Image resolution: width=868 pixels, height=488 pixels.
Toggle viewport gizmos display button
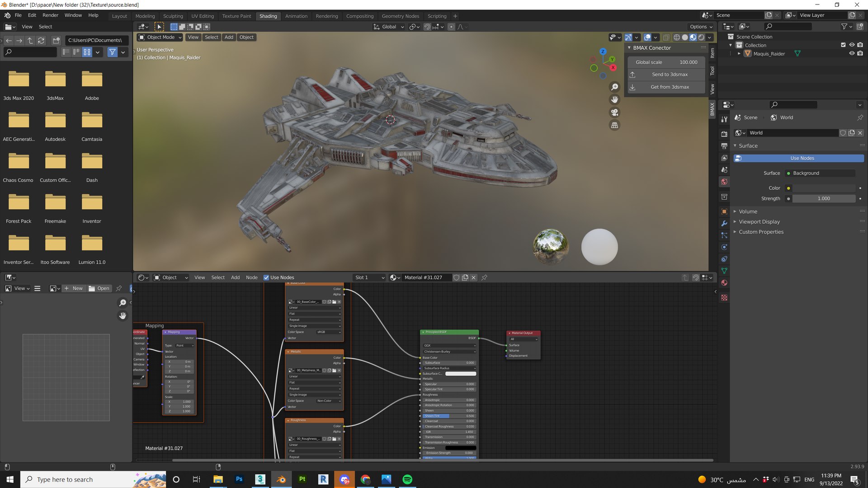[x=628, y=38]
